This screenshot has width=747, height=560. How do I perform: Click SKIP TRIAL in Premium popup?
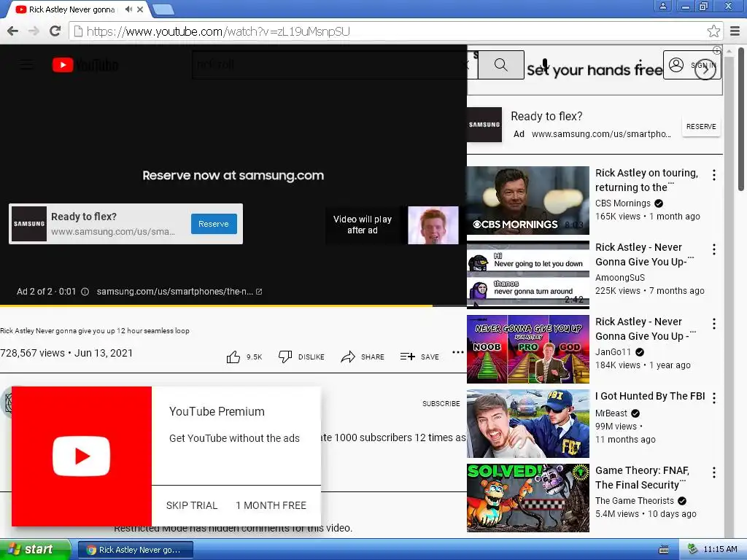click(192, 506)
